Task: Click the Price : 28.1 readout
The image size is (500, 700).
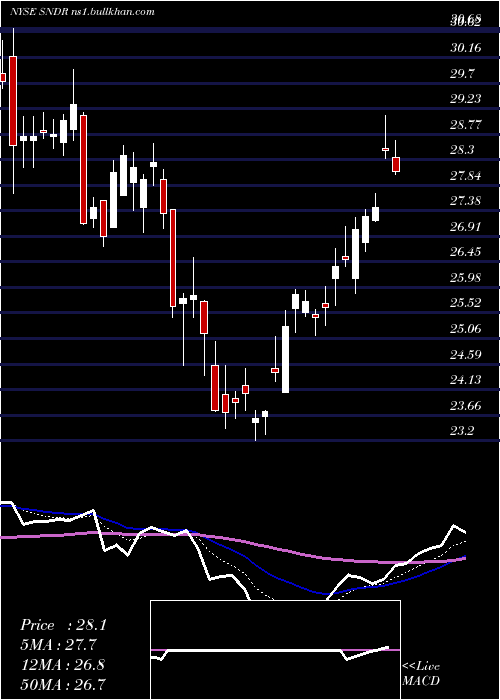Action: tap(63, 625)
